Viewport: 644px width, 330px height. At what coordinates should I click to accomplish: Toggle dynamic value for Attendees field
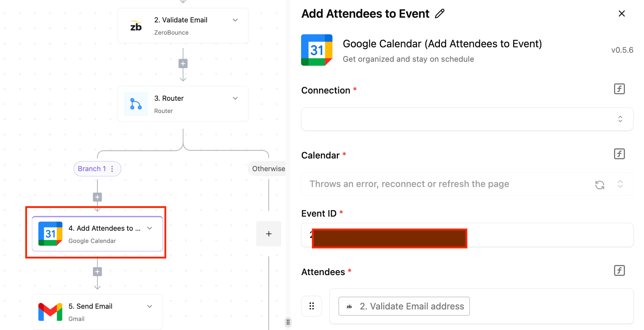[x=619, y=270]
